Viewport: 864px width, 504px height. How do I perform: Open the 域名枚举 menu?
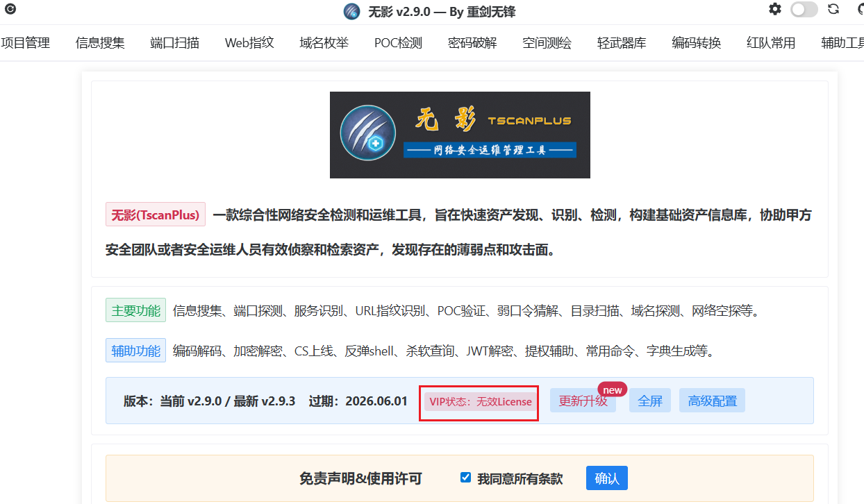(324, 43)
